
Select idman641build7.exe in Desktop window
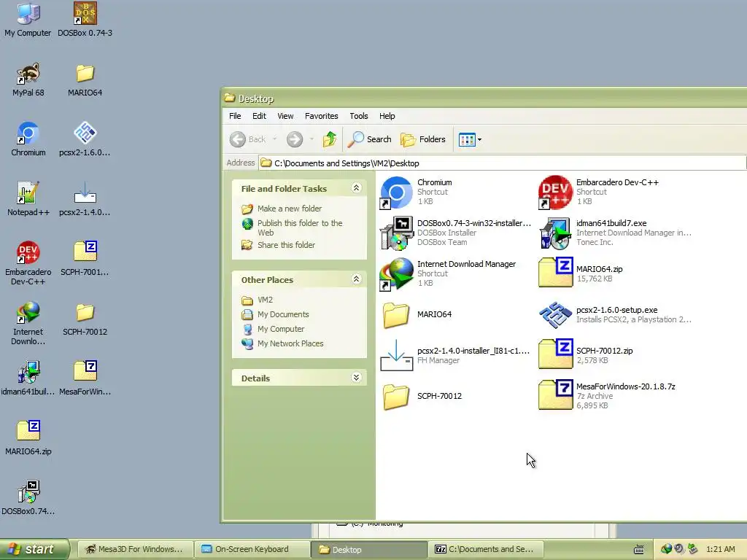click(x=616, y=233)
